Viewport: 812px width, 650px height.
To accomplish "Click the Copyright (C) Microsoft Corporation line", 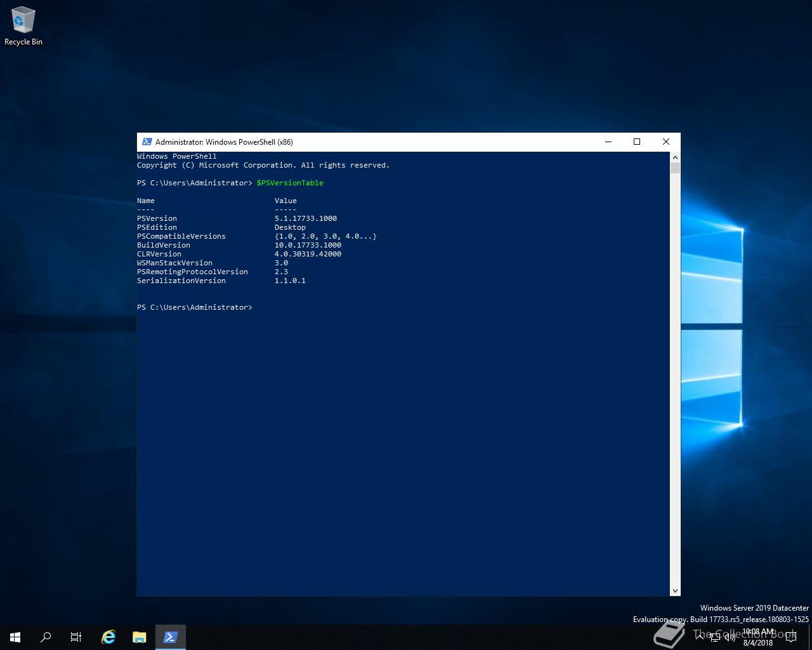I will coord(263,165).
